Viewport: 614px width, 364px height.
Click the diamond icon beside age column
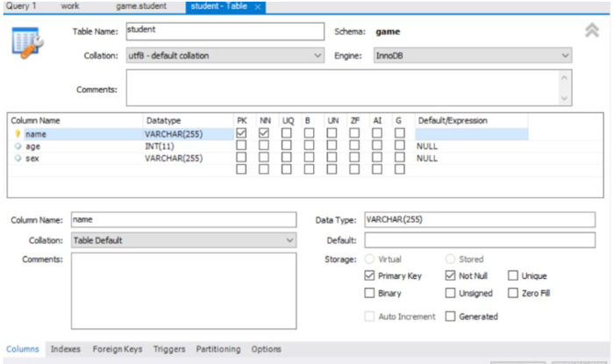coord(18,146)
